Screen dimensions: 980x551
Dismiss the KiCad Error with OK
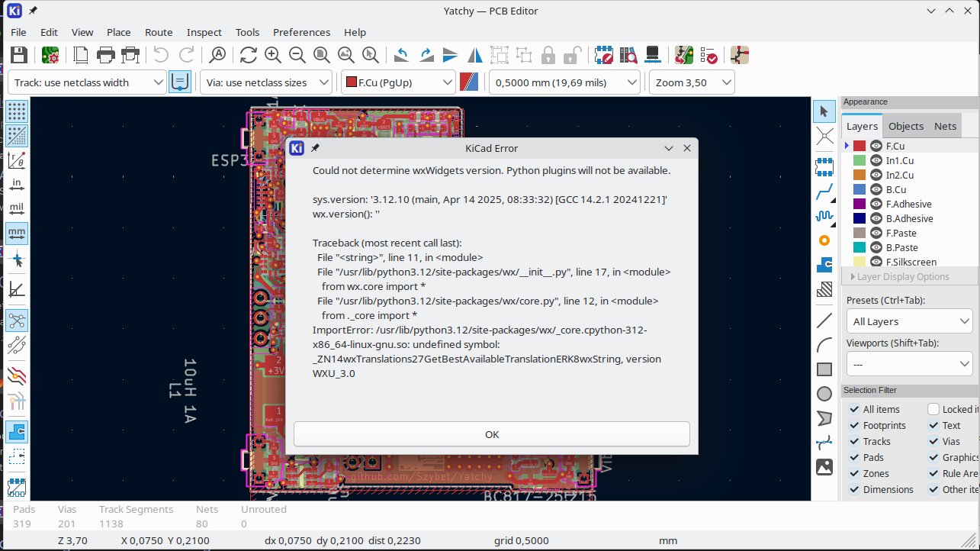pos(491,433)
